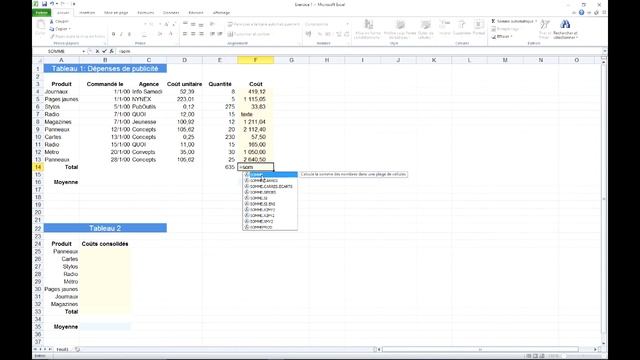
Task: Select SOMMEPROD in autocomplete list
Action: point(270,227)
